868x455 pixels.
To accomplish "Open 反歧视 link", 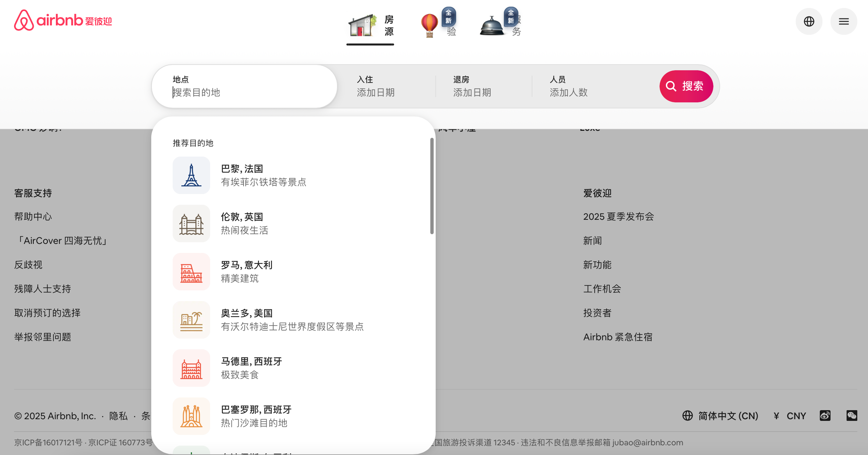I will click(28, 265).
